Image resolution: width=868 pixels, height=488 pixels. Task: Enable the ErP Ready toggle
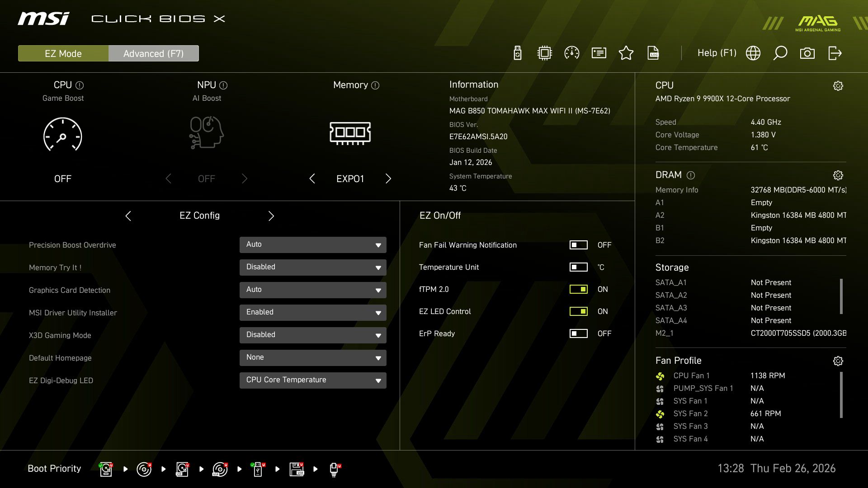578,333
